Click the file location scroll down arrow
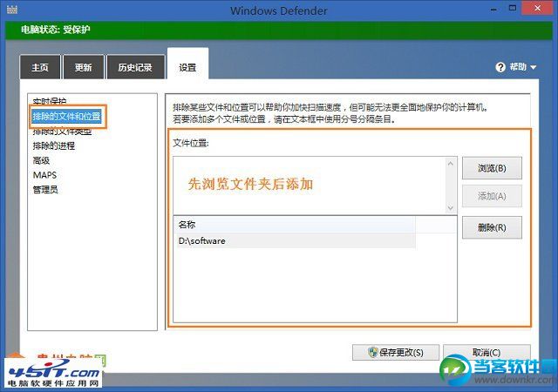Screen dimensions: 558x392 coord(451,207)
